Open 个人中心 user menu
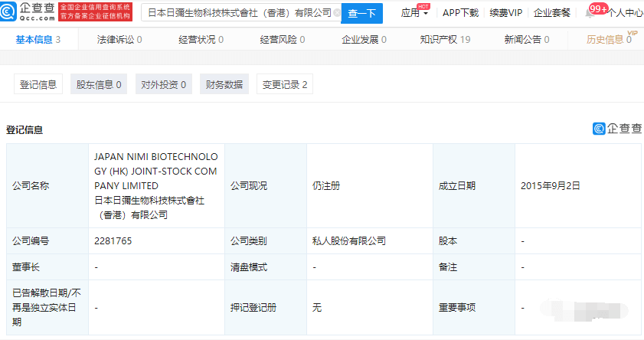 [625, 13]
